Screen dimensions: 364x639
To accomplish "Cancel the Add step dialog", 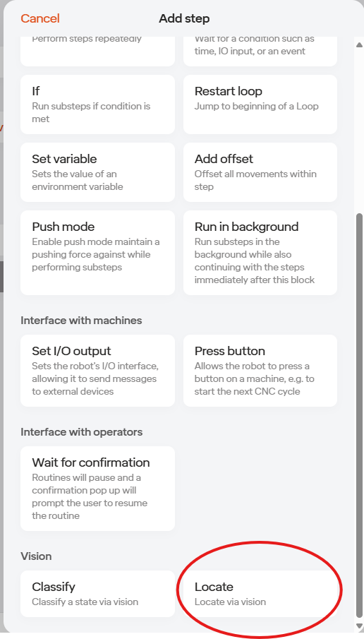I will click(40, 18).
